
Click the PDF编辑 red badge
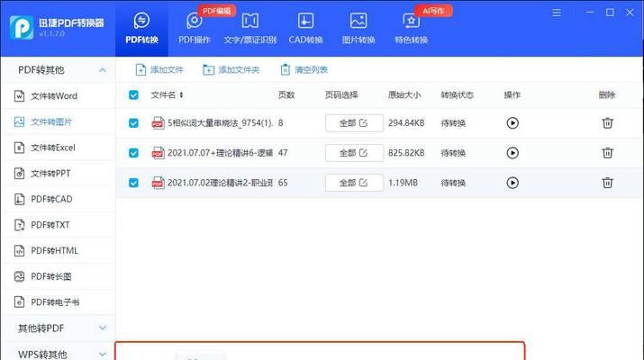[x=217, y=11]
